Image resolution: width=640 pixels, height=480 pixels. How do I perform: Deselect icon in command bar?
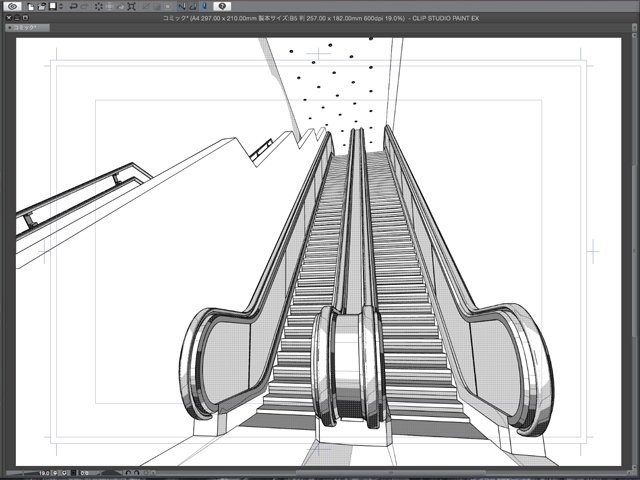click(146, 6)
